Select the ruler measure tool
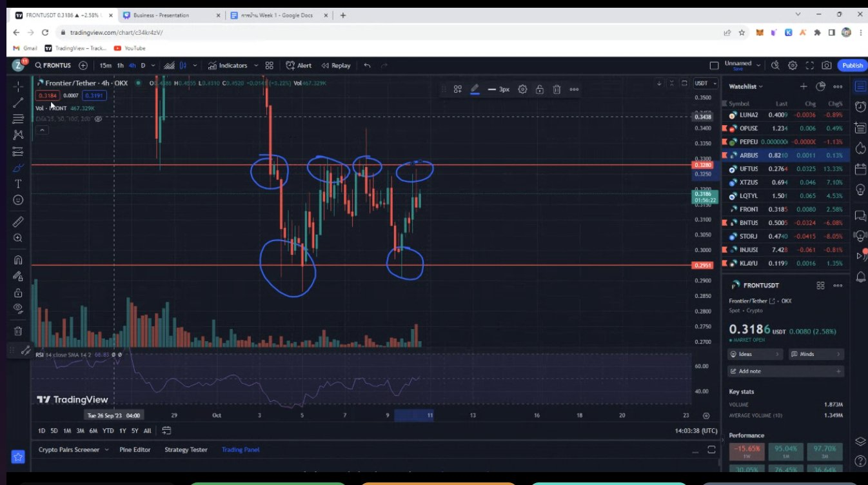The image size is (868, 485). (x=18, y=221)
